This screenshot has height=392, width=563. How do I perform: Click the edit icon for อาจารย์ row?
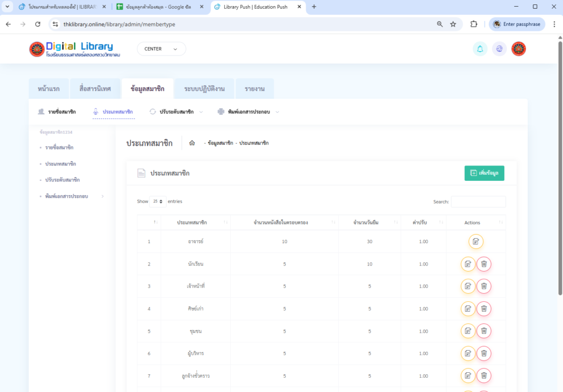pos(476,241)
